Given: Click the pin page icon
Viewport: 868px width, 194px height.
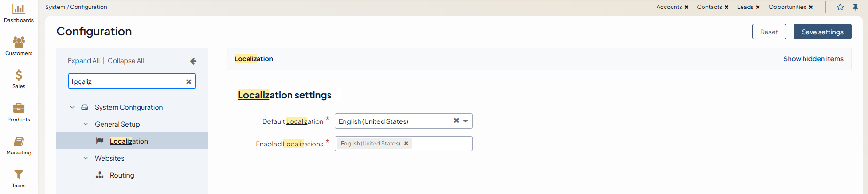Looking at the screenshot, I should click(x=855, y=7).
